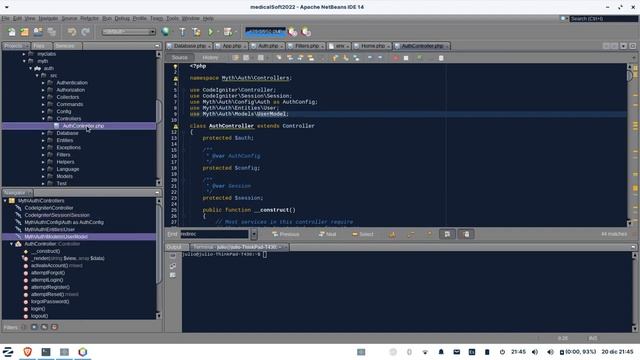Click the blue memory usage bar
Screen dimensions: 640x360
[265, 32]
